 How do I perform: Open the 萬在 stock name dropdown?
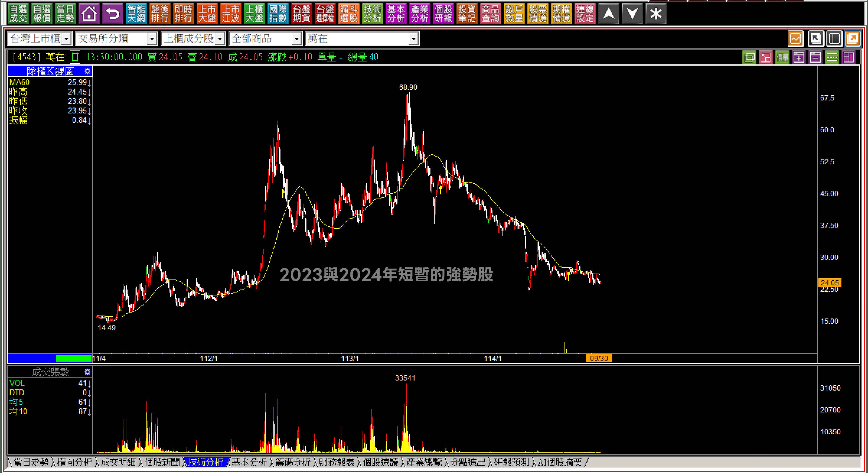413,39
